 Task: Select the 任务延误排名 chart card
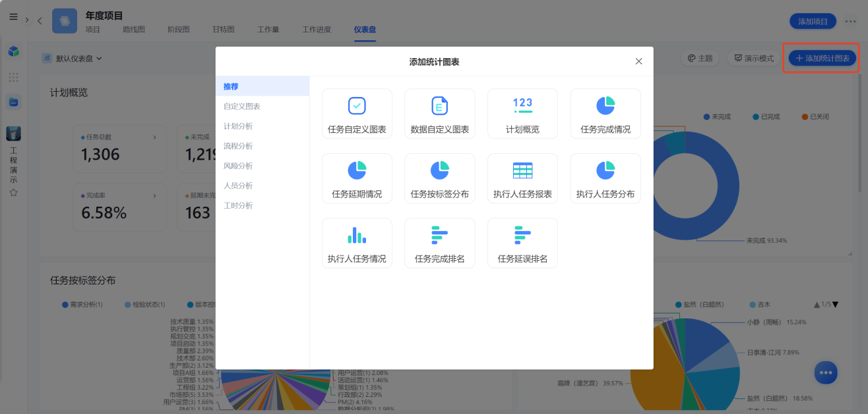(522, 243)
